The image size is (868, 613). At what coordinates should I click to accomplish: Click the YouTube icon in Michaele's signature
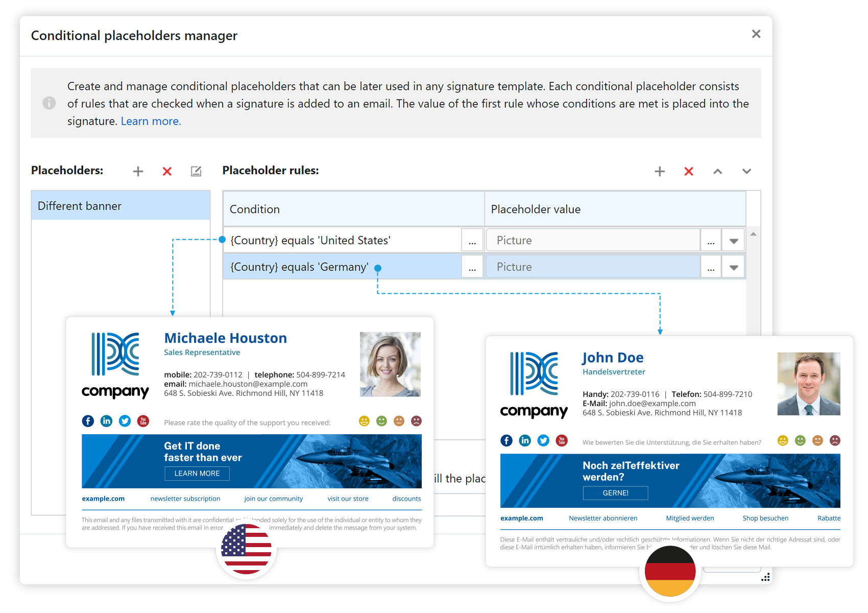[x=143, y=421]
